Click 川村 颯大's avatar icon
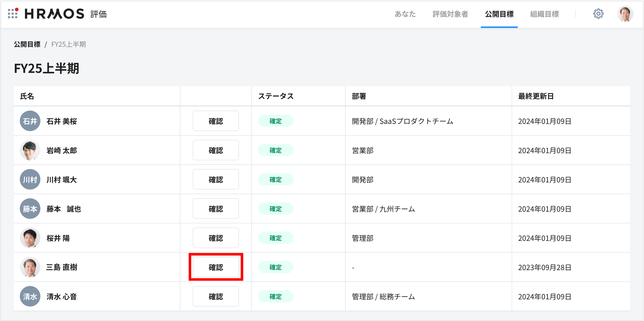 pyautogui.click(x=30, y=180)
